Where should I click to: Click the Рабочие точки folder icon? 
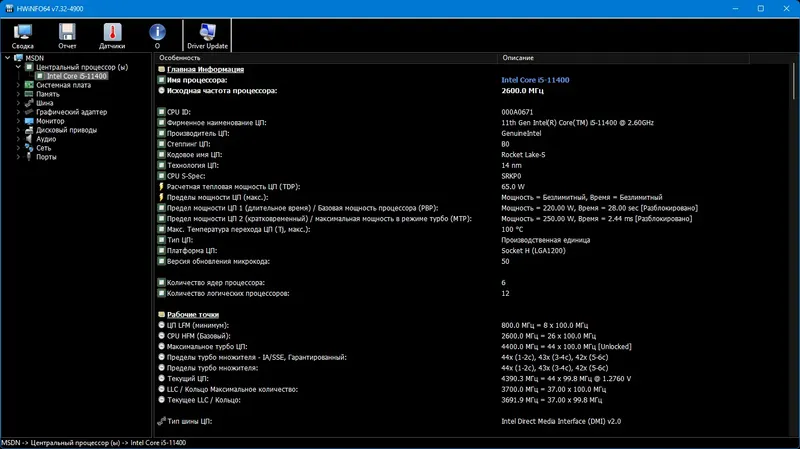click(x=161, y=315)
